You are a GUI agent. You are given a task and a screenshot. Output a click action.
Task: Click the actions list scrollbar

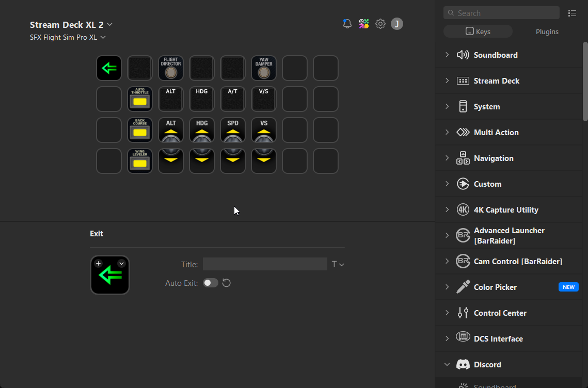point(585,83)
